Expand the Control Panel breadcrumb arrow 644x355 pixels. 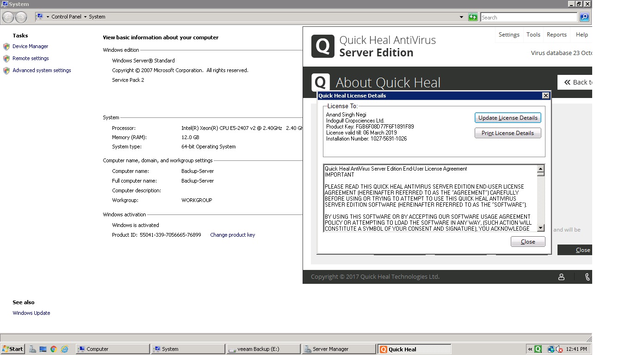[x=85, y=17]
